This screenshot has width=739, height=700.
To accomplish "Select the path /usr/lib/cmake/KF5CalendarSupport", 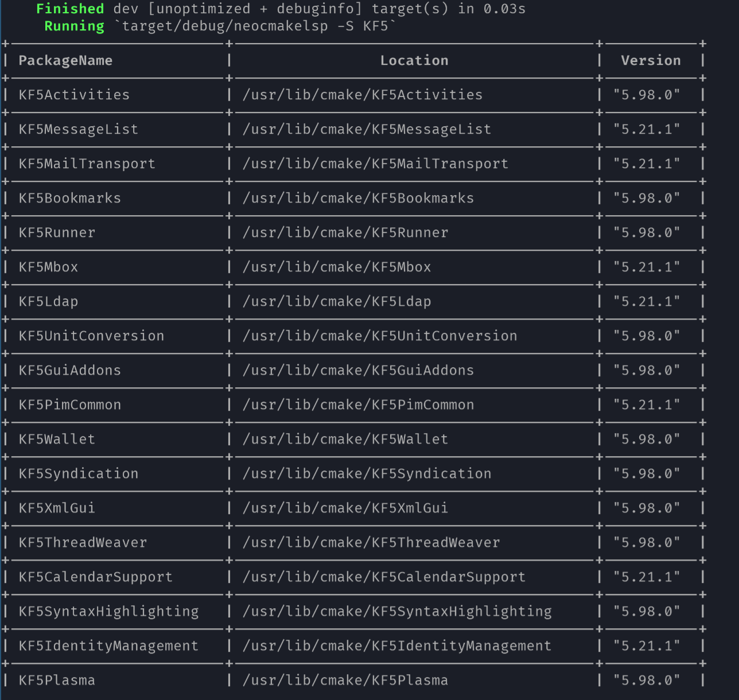I will (x=384, y=577).
